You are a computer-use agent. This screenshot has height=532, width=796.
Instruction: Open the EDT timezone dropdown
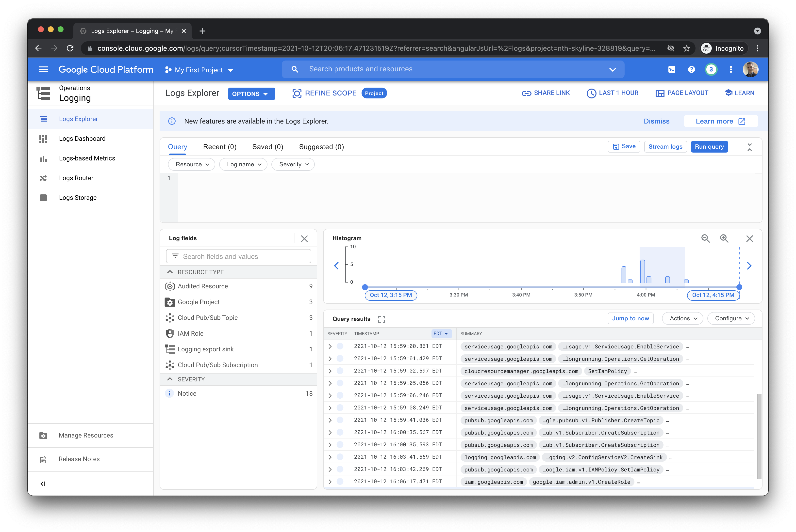[x=441, y=333]
